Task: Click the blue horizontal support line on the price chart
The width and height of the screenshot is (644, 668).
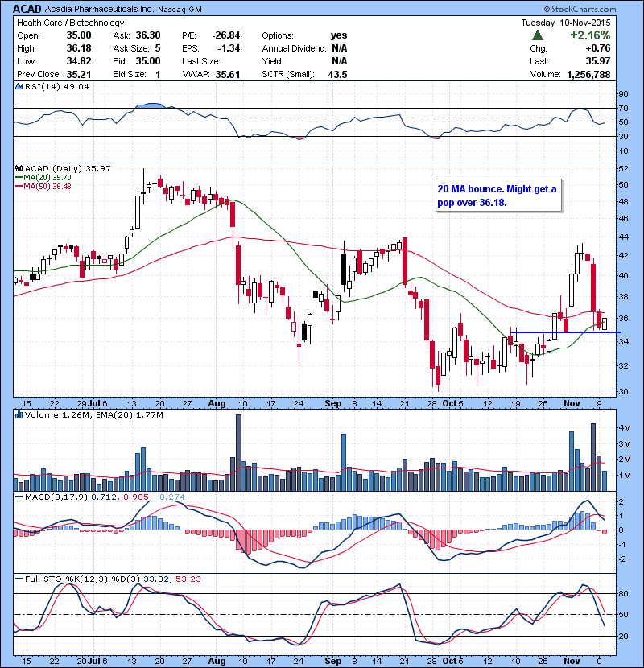Action: click(x=566, y=332)
